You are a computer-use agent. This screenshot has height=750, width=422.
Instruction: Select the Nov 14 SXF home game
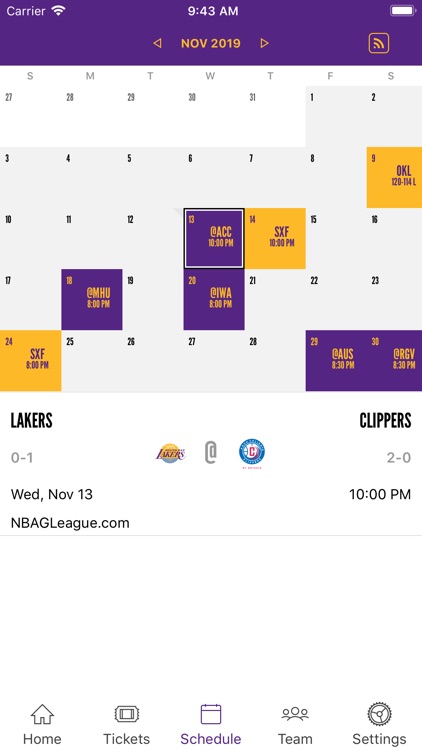click(x=275, y=238)
